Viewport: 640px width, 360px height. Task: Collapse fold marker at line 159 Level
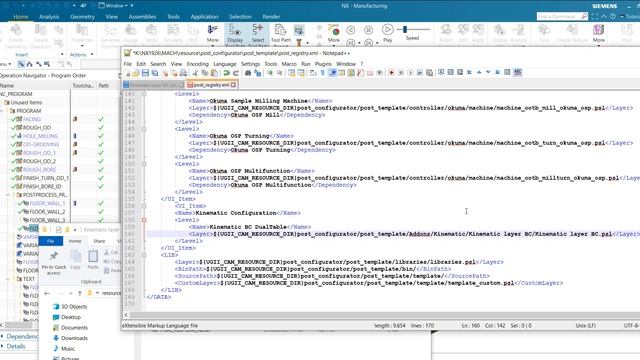144,220
